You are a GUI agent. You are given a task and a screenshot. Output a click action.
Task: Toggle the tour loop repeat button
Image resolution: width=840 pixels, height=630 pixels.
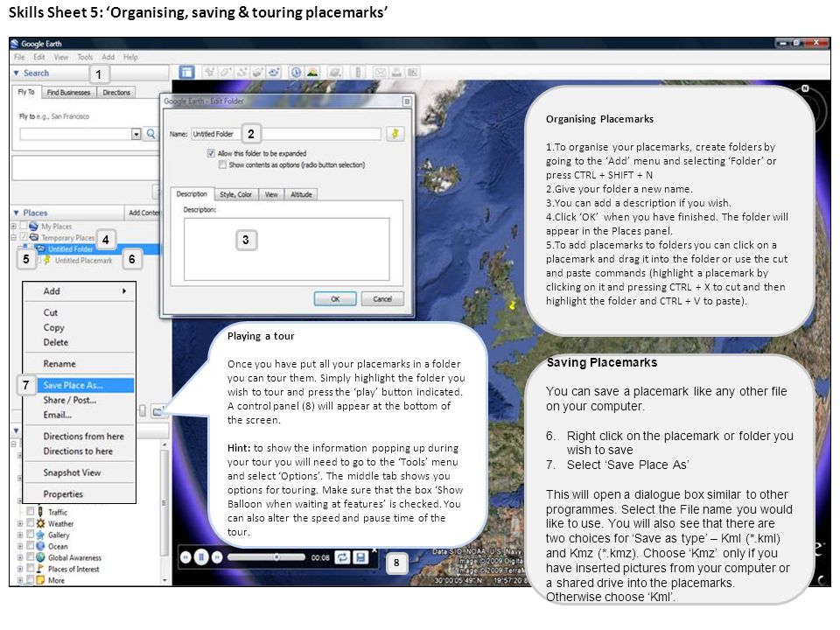click(x=342, y=557)
